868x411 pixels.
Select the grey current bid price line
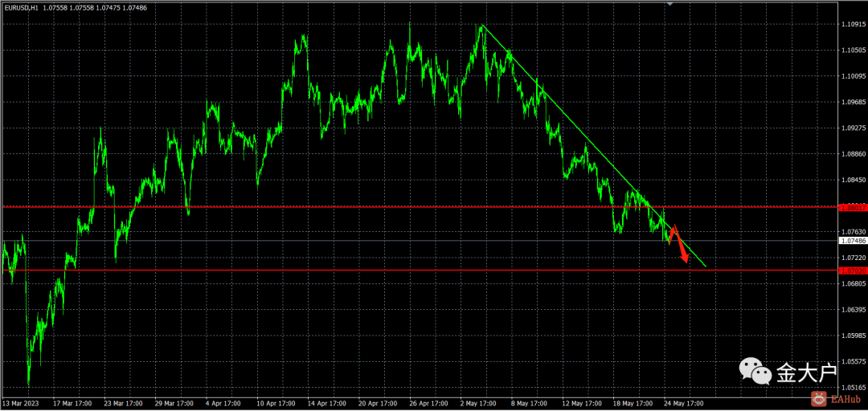420,241
